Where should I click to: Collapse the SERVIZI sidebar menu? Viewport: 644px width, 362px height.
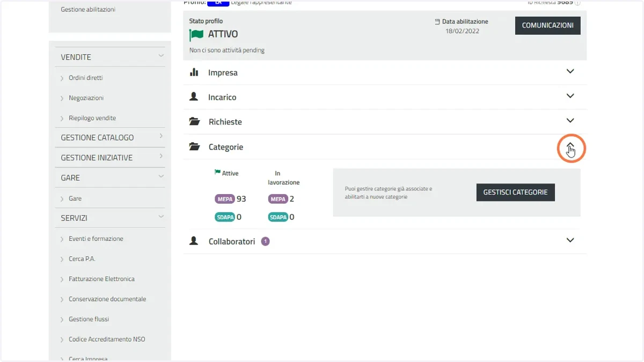pyautogui.click(x=161, y=217)
